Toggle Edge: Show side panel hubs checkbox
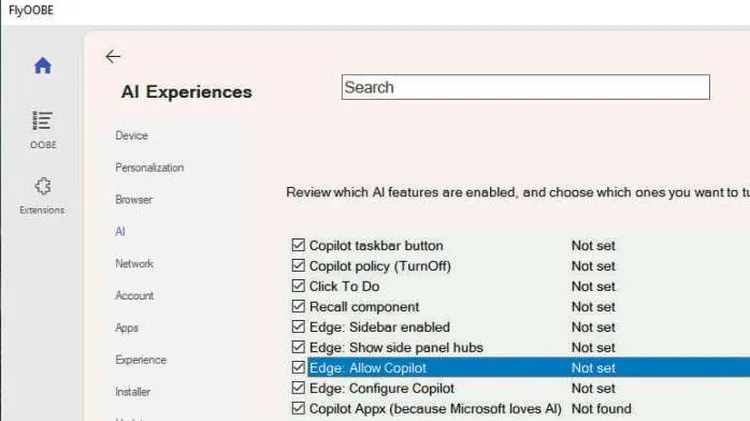This screenshot has width=750, height=421. point(298,347)
